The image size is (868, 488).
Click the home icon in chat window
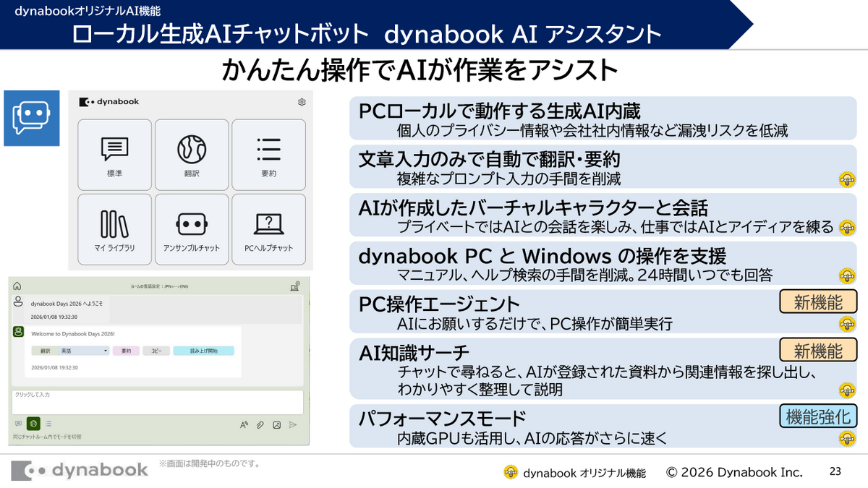pos(16,286)
